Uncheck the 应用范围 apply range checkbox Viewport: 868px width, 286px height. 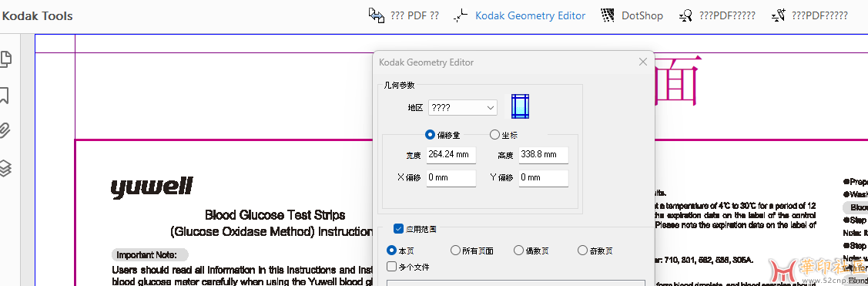398,228
